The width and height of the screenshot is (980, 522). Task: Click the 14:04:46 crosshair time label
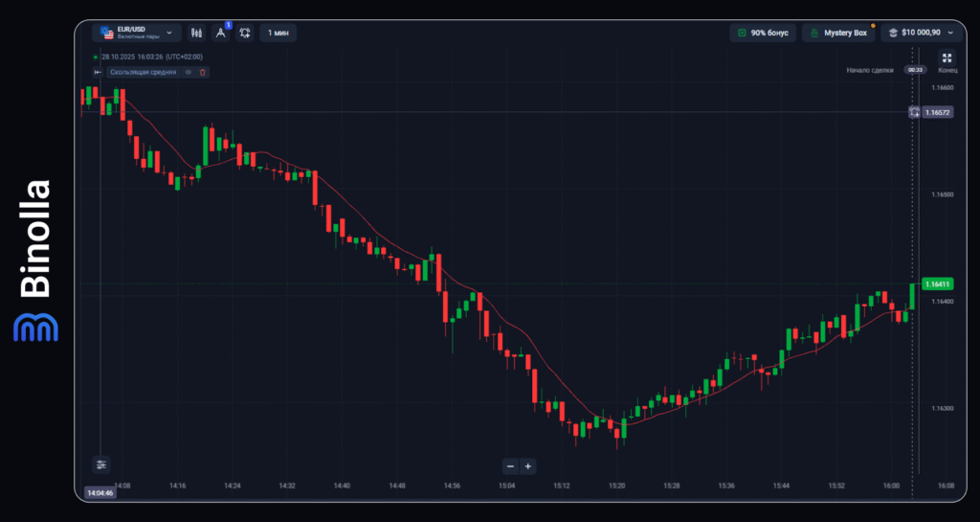pos(100,492)
